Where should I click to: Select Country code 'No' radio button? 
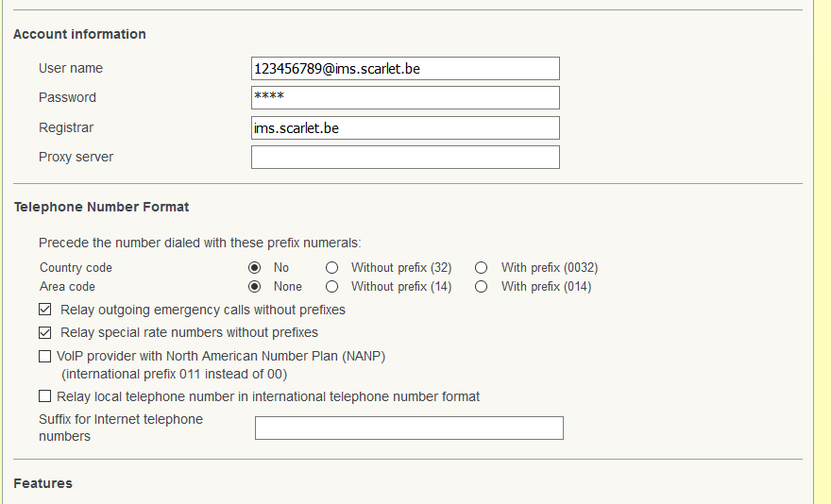click(x=254, y=268)
